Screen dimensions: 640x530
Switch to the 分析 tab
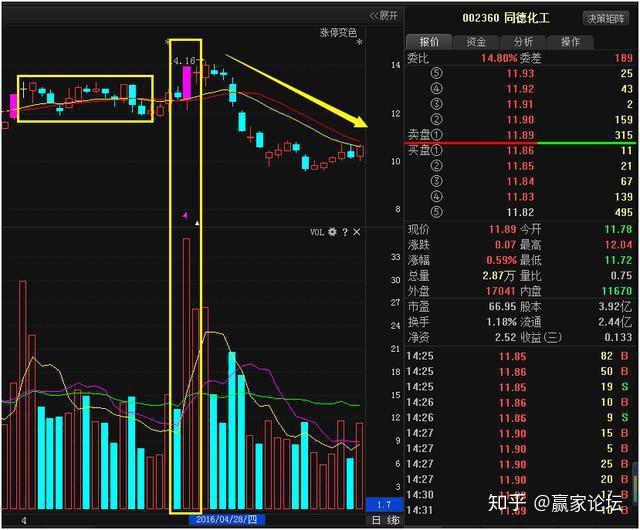tap(523, 42)
